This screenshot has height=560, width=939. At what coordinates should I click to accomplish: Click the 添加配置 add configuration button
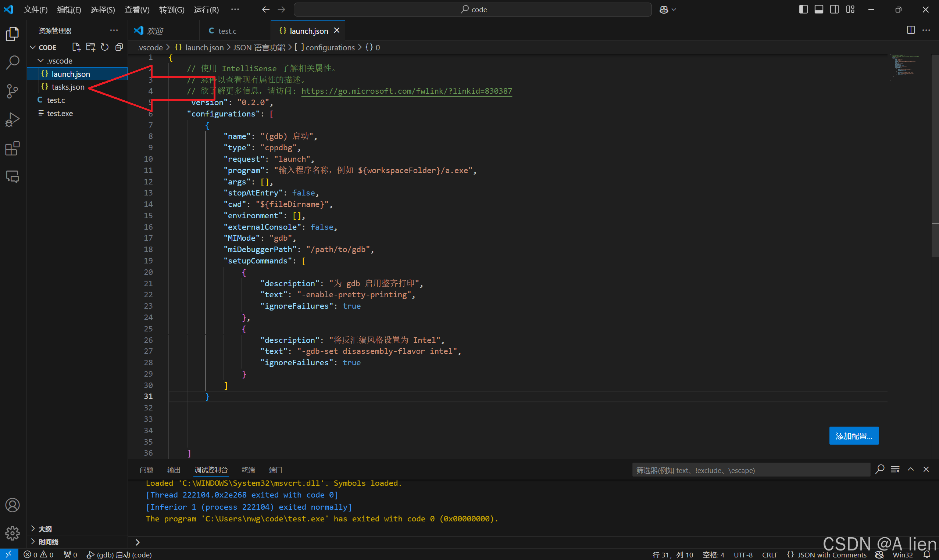coord(853,436)
